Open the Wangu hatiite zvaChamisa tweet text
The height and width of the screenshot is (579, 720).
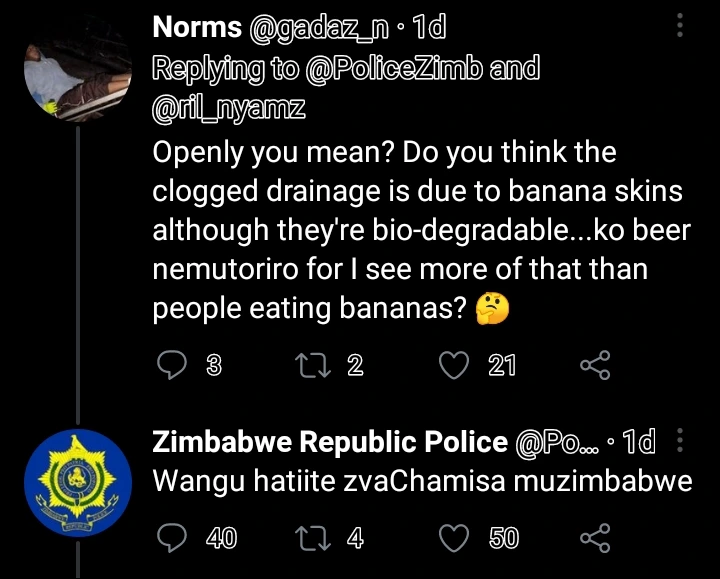(x=422, y=480)
